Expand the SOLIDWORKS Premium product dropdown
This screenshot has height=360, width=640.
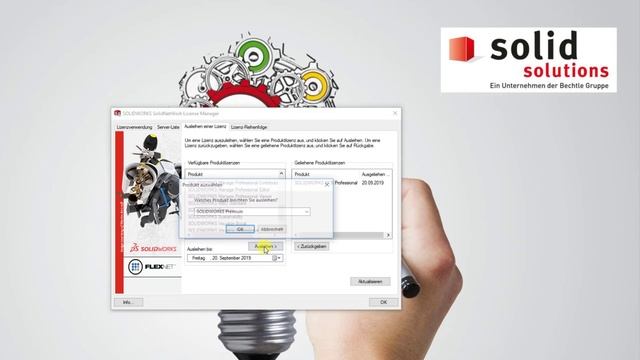pos(307,211)
